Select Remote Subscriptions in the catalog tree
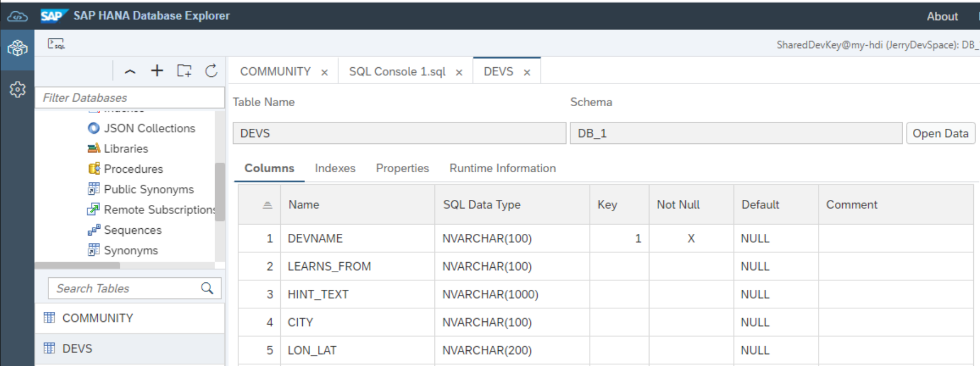 click(x=159, y=210)
